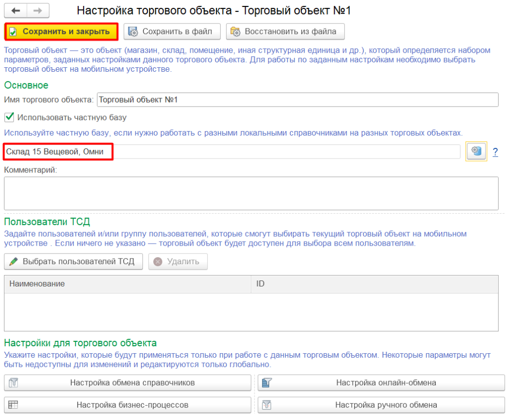Open Настройка онлайн-обмена settings

pyautogui.click(x=382, y=383)
